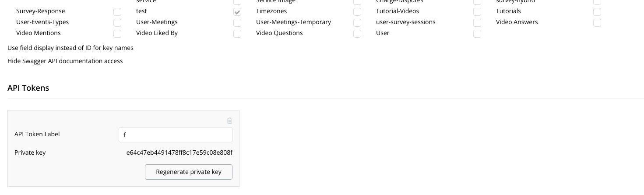Click the private key value text
644x195 pixels.
click(x=179, y=153)
